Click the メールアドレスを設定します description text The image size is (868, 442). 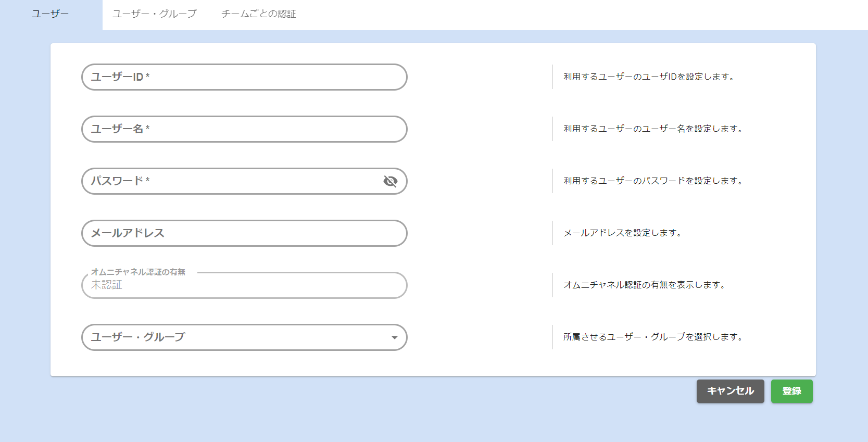[x=623, y=233]
